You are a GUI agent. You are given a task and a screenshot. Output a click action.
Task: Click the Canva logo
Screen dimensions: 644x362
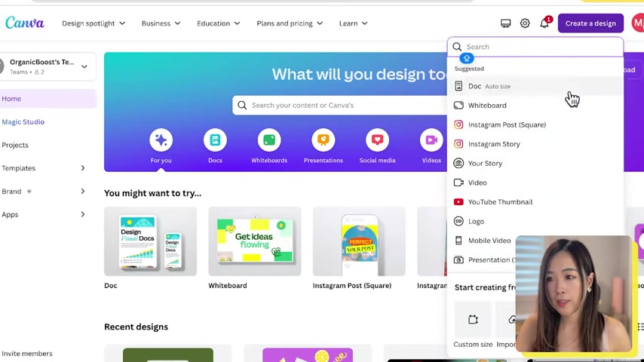coord(25,23)
